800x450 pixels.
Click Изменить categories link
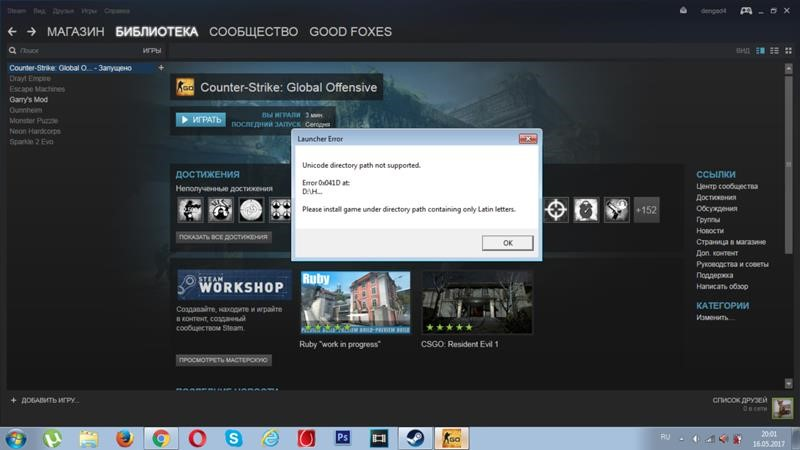click(715, 317)
